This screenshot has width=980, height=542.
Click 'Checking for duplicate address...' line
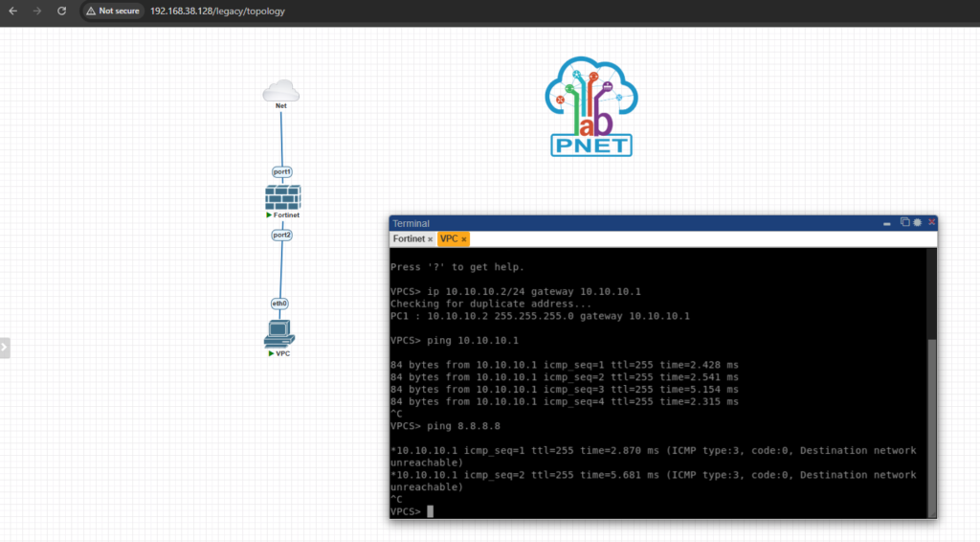491,304
